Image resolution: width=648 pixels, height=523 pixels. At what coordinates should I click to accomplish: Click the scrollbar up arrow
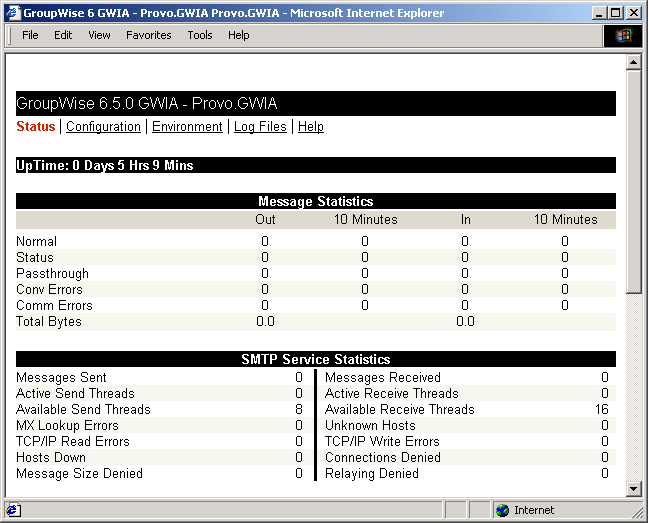pyautogui.click(x=633, y=62)
